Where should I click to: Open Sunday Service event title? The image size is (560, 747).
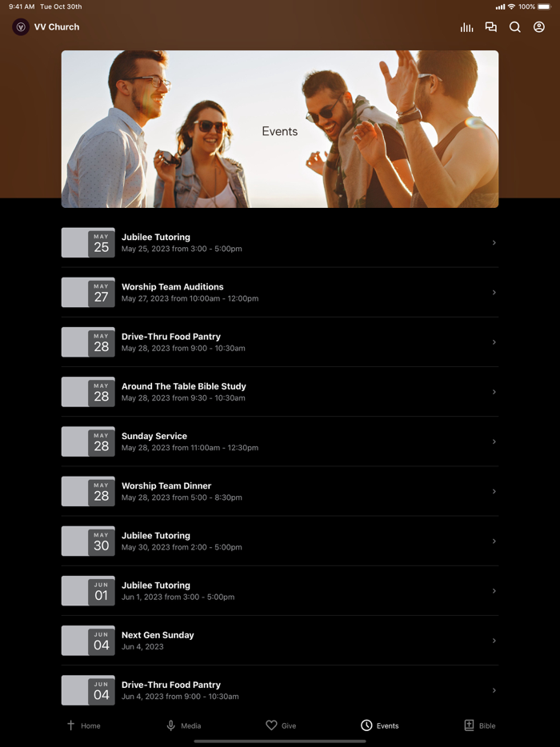coord(154,436)
